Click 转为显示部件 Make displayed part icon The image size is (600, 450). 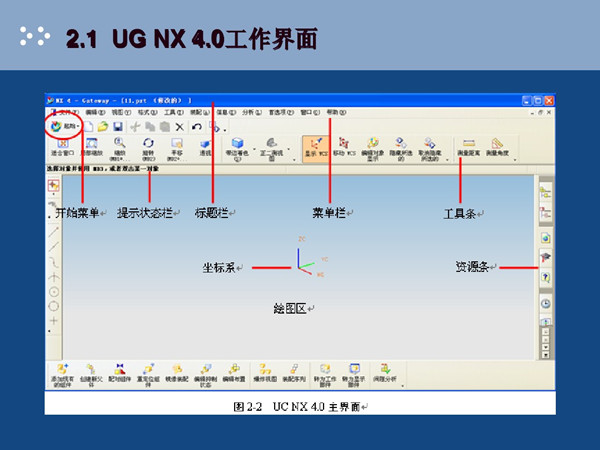tap(354, 375)
